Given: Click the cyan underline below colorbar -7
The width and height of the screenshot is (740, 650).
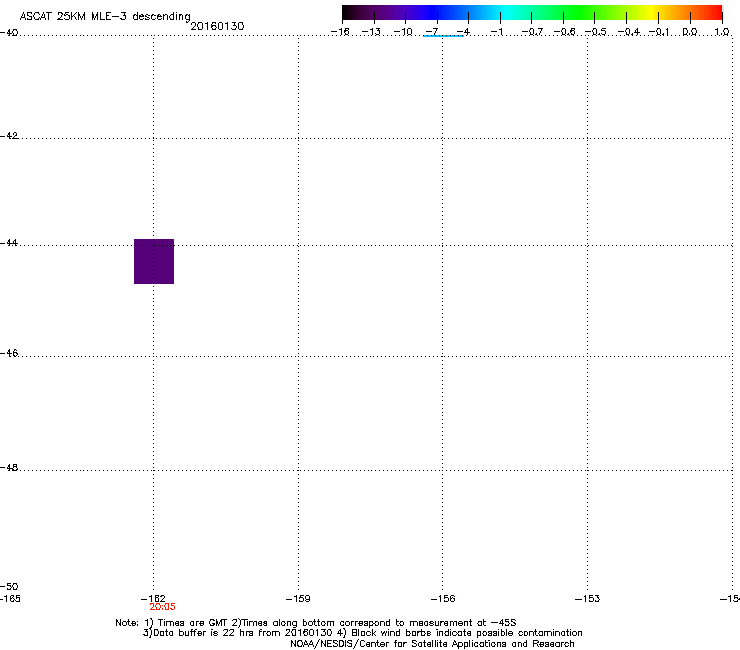Looking at the screenshot, I should [443, 36].
